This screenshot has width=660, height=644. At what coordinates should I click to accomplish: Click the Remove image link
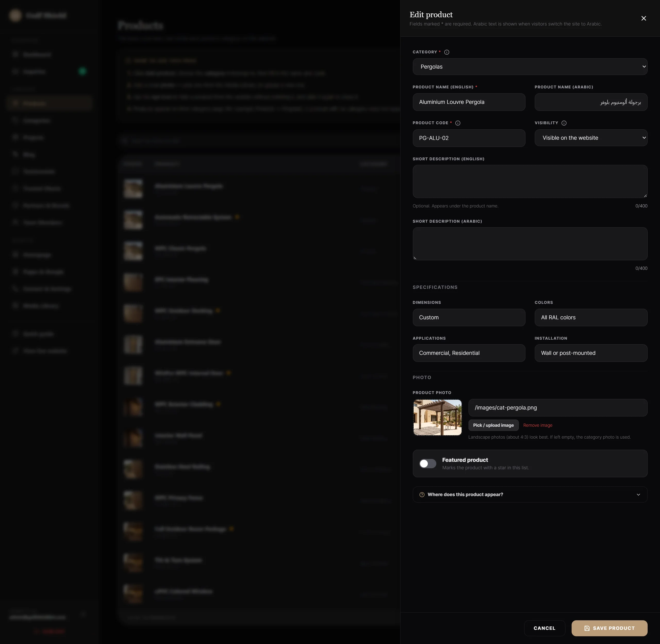pos(538,425)
